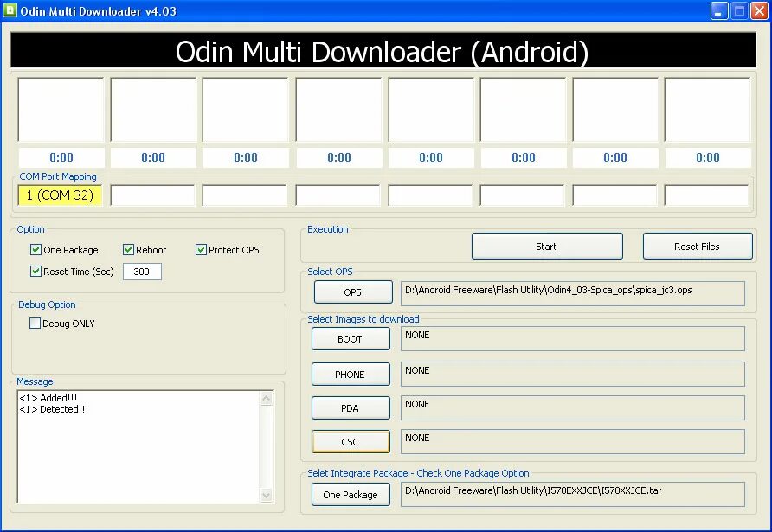This screenshot has height=532, width=772.
Task: Click the '<1> Added!!!' message line
Action: pyautogui.click(x=48, y=398)
